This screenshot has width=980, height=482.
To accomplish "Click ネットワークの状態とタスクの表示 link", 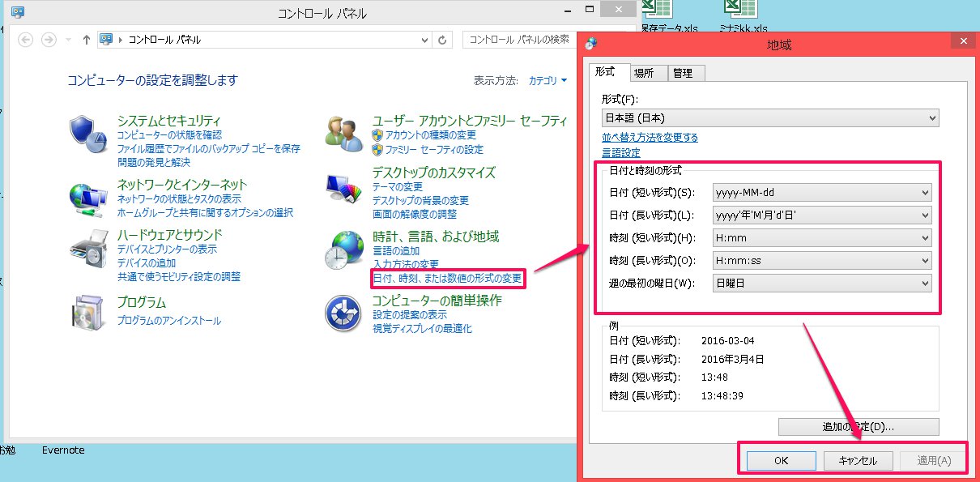I will point(179,198).
